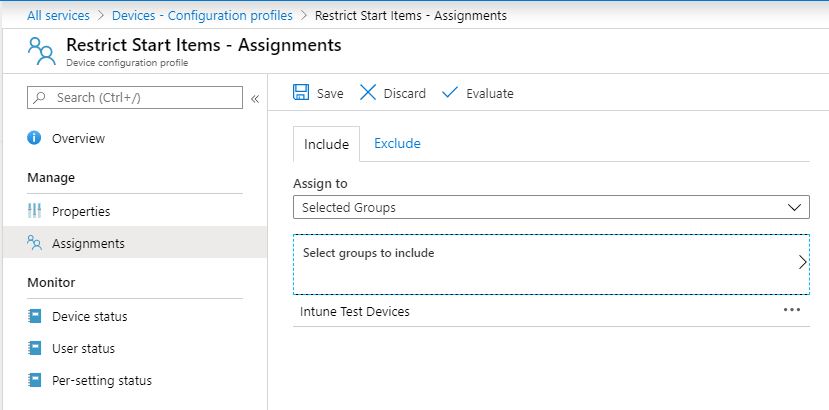
Task: Click the Assignments people icon in header
Action: pos(41,50)
